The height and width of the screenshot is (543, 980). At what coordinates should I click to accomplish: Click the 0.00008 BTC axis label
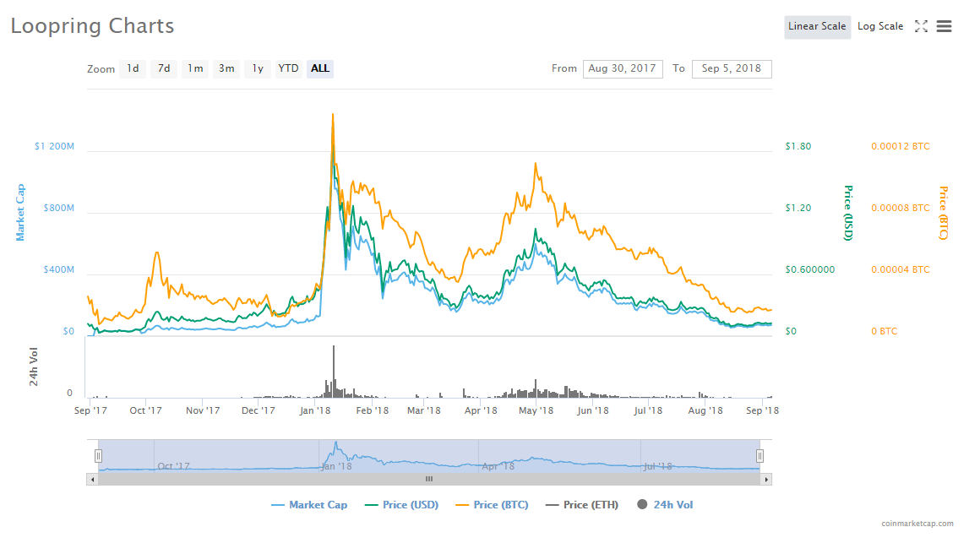901,208
